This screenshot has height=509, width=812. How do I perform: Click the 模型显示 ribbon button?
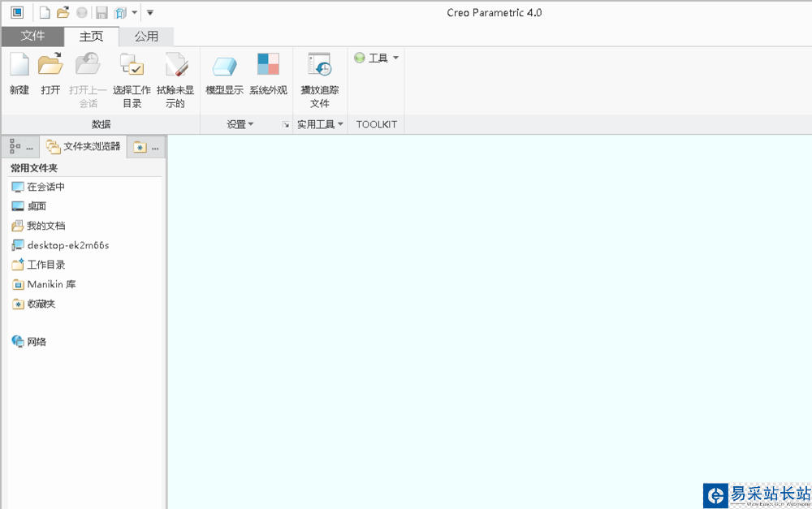click(x=224, y=74)
